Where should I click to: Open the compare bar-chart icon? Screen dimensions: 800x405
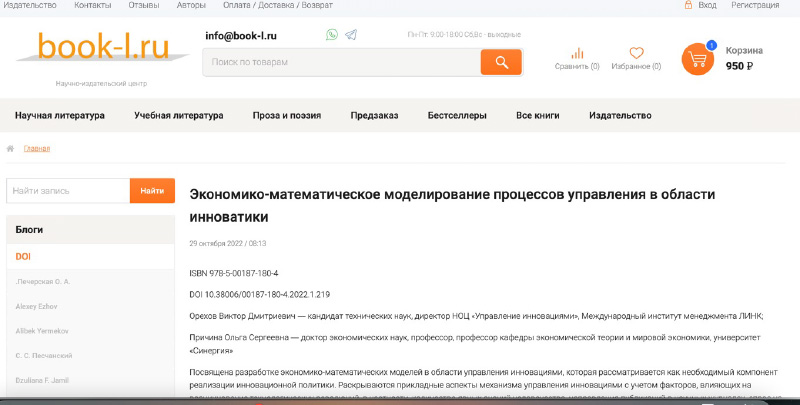(577, 54)
